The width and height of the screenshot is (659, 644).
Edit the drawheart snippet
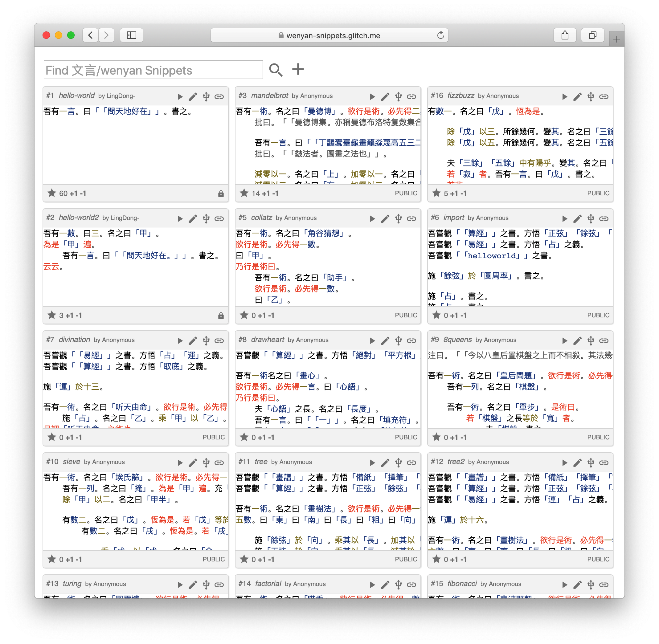click(x=385, y=341)
